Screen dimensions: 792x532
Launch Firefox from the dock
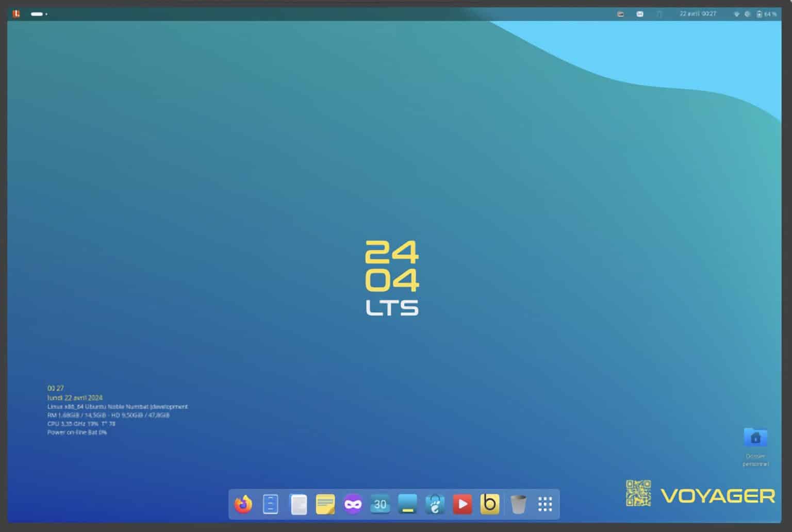(243, 505)
